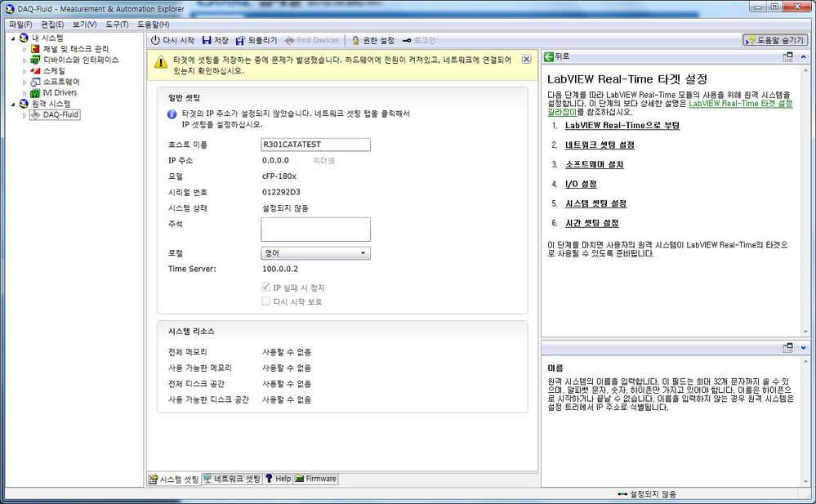This screenshot has width=816, height=504.
Task: Switch to the 네트워크 셋팅 tab
Action: coord(232,479)
